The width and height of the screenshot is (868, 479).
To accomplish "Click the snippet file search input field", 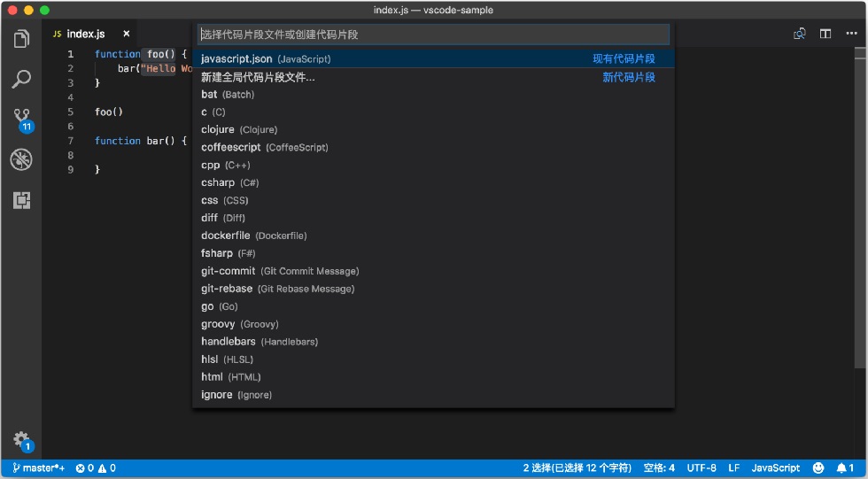I will (433, 35).
